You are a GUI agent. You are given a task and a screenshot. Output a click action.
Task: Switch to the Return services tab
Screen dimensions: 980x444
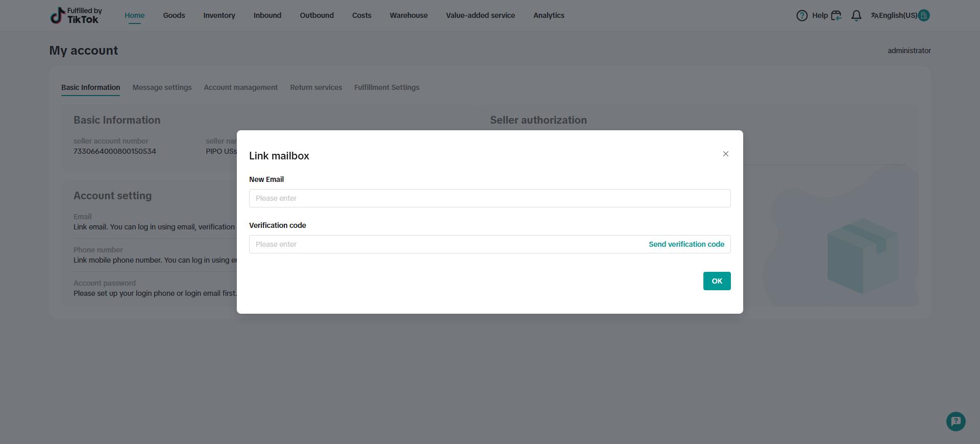point(316,87)
